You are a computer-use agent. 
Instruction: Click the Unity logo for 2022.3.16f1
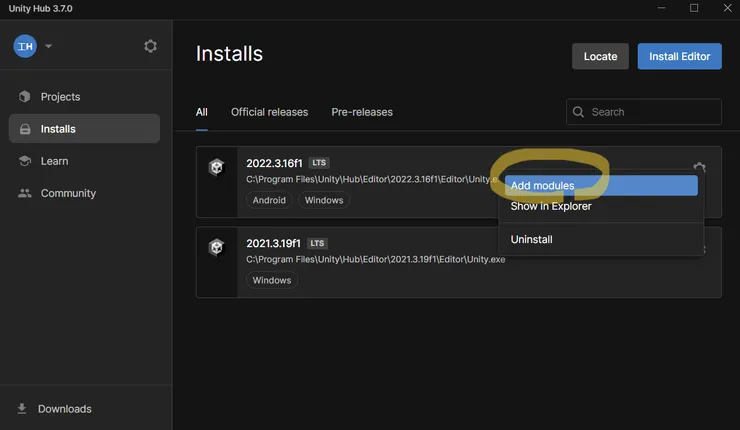tap(216, 167)
